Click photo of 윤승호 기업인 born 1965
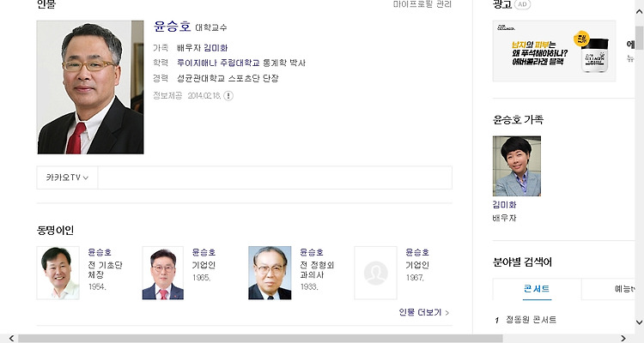644x343 pixels. tap(163, 273)
